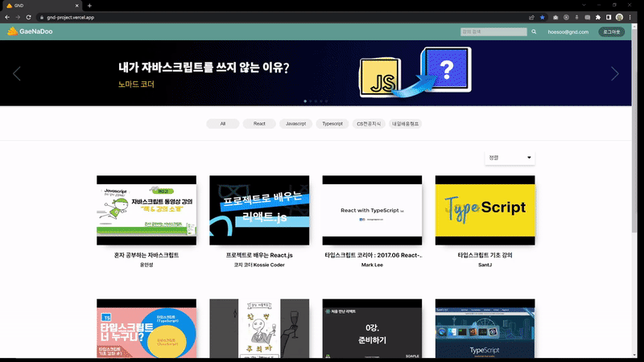The width and height of the screenshot is (644, 362).
Task: Click the browser back arrow
Action: tap(7, 17)
